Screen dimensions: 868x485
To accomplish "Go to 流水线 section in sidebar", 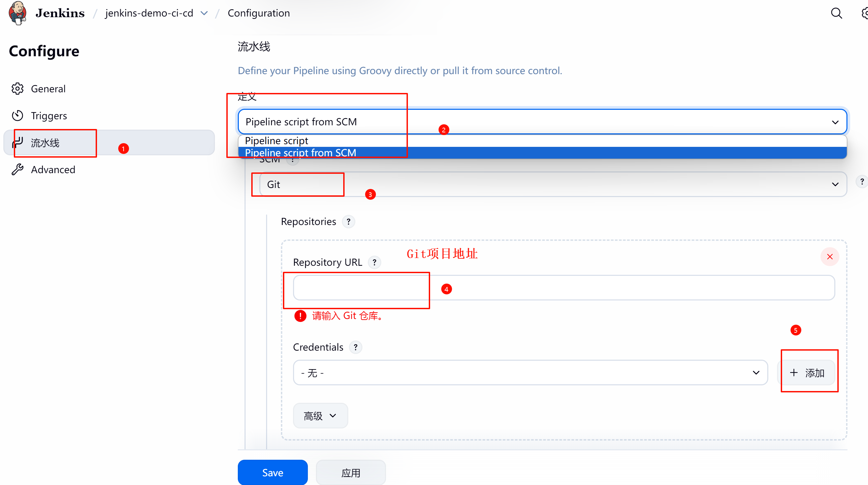I will click(x=45, y=143).
